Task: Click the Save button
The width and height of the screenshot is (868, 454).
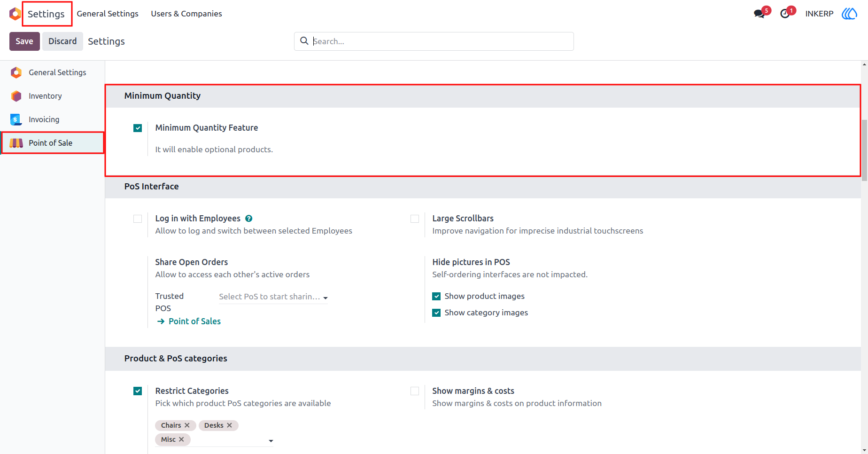Action: [24, 41]
